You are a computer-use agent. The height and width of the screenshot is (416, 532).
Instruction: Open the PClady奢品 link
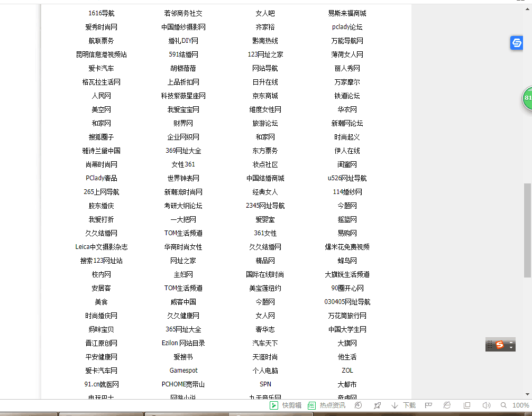(x=101, y=178)
